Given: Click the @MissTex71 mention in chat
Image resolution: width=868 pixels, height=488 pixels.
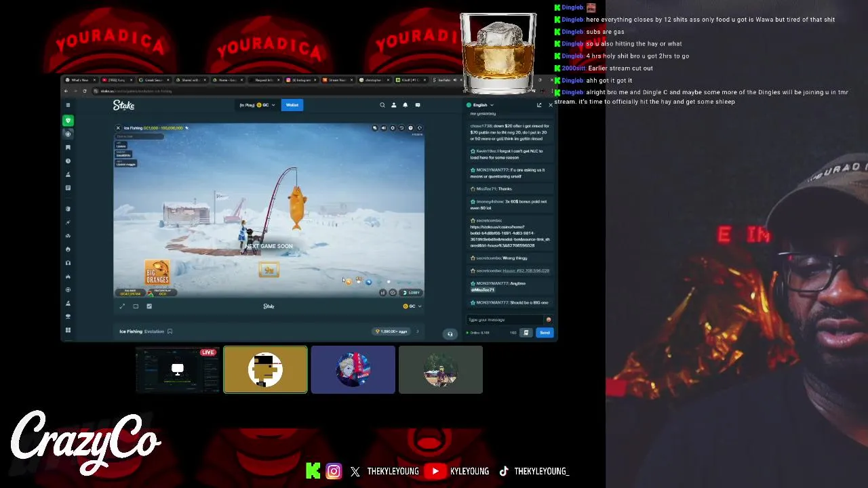Looking at the screenshot, I should tap(483, 289).
